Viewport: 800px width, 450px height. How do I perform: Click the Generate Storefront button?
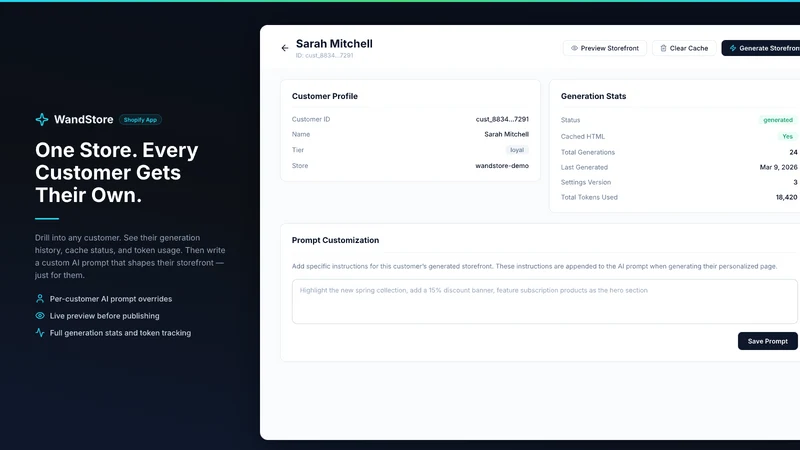click(x=761, y=48)
